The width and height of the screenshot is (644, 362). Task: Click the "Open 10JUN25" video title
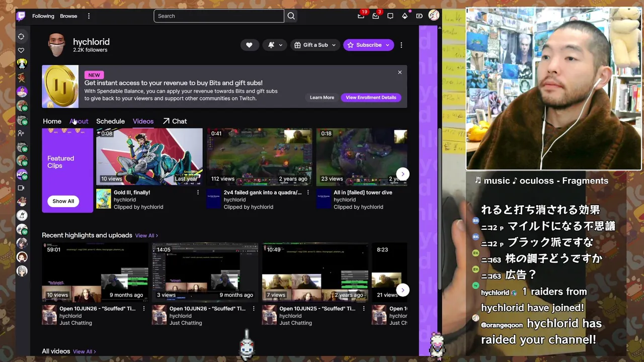[317, 309]
